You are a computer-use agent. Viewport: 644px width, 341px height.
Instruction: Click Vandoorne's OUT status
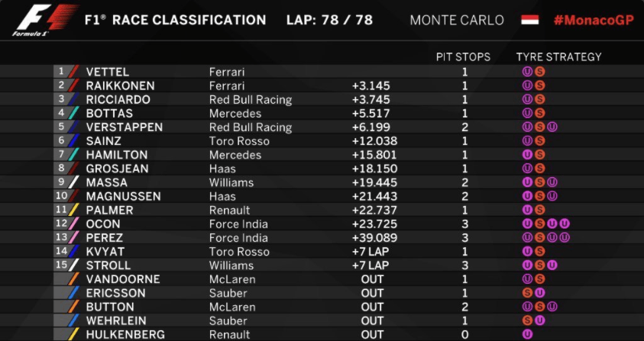372,279
